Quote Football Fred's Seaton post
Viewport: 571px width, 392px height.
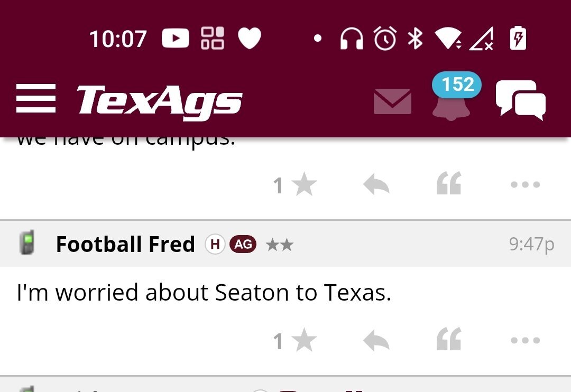(x=449, y=340)
